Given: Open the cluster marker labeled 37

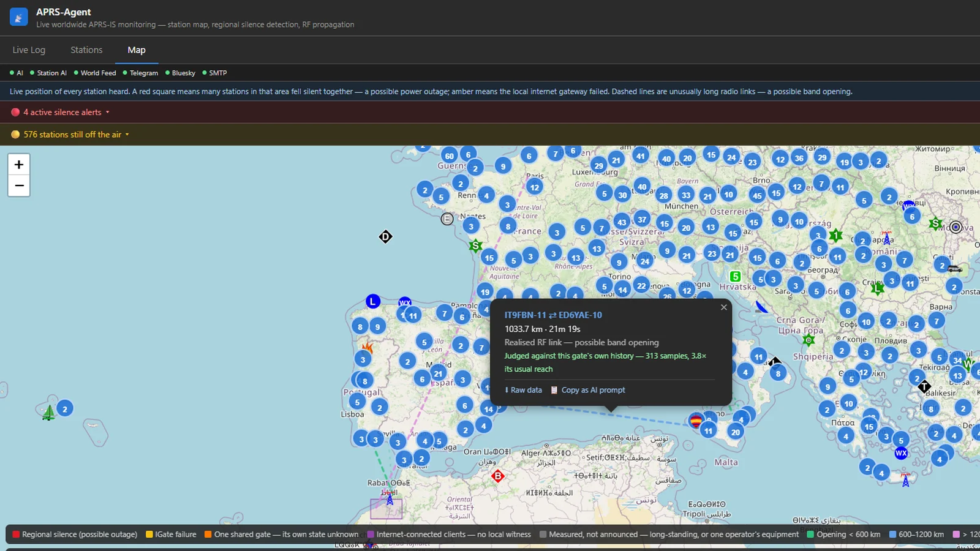Looking at the screenshot, I should (x=642, y=219).
